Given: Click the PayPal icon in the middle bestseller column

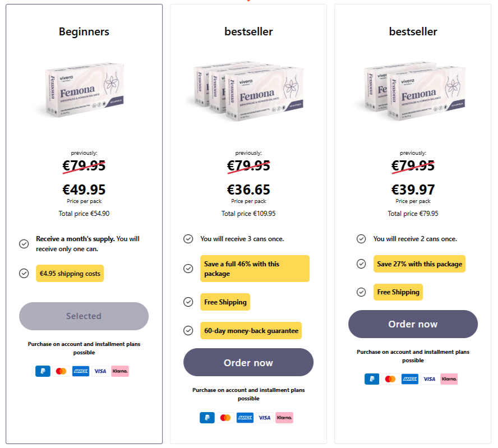Looking at the screenshot, I should (207, 417).
